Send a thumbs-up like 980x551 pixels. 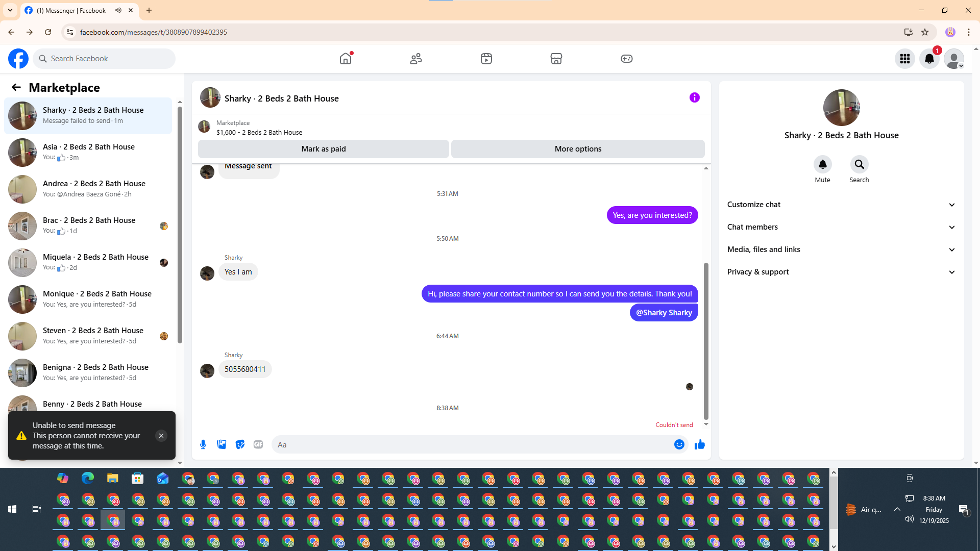699,444
